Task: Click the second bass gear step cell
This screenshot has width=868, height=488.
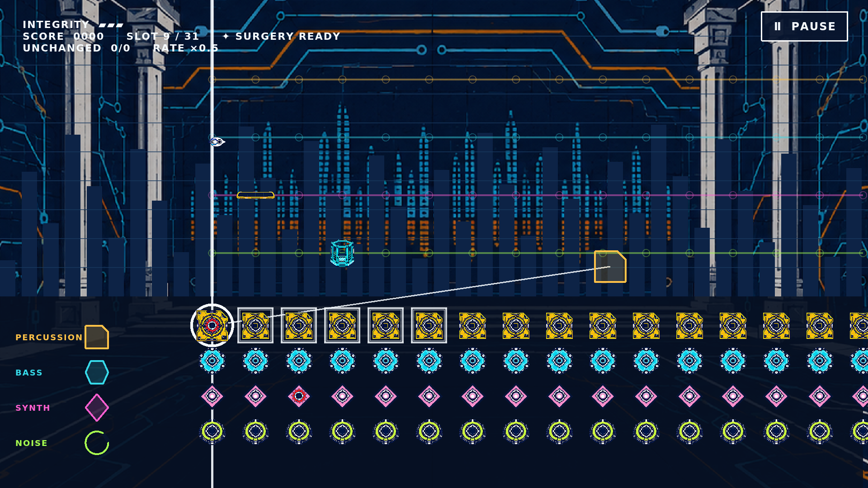Action: 255,361
